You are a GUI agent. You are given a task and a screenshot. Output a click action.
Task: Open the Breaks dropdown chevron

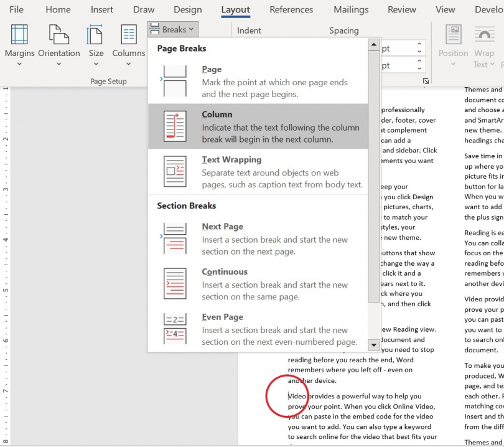(x=190, y=29)
